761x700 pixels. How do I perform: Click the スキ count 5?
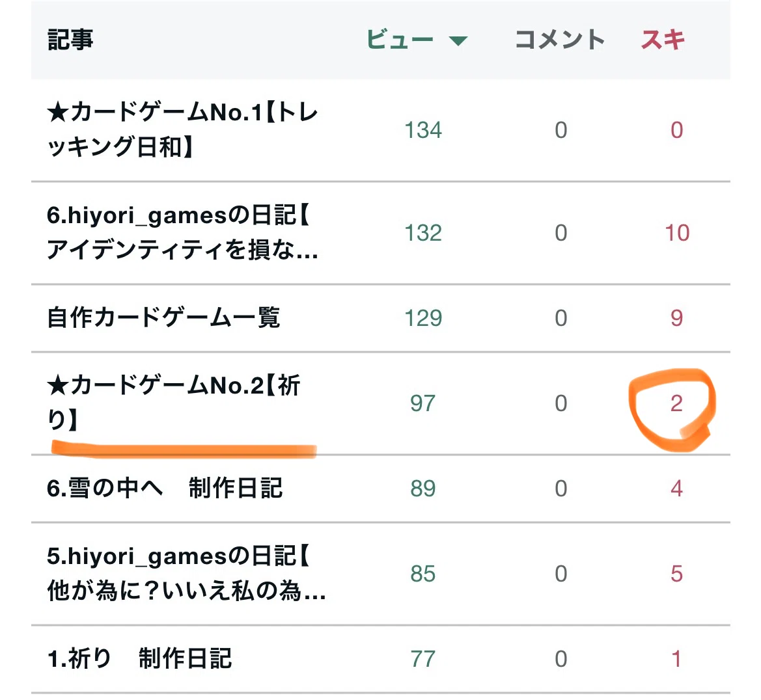[x=676, y=574]
